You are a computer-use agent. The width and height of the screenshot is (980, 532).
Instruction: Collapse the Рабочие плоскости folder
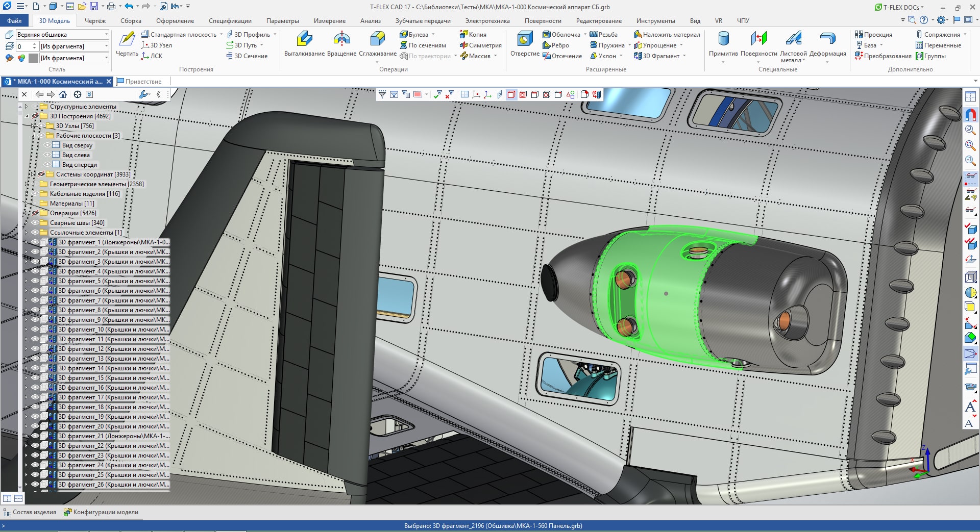[x=33, y=136]
